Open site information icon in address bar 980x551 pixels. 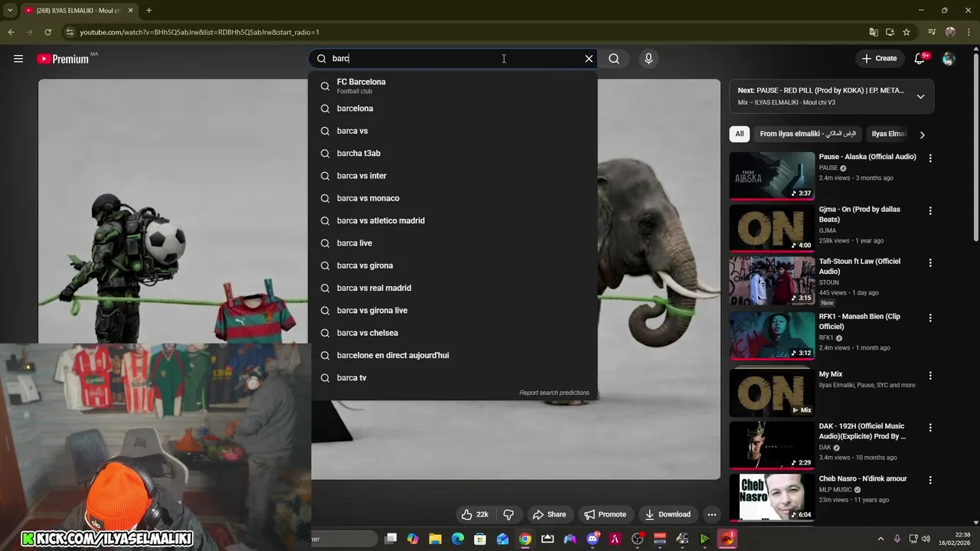tap(70, 32)
